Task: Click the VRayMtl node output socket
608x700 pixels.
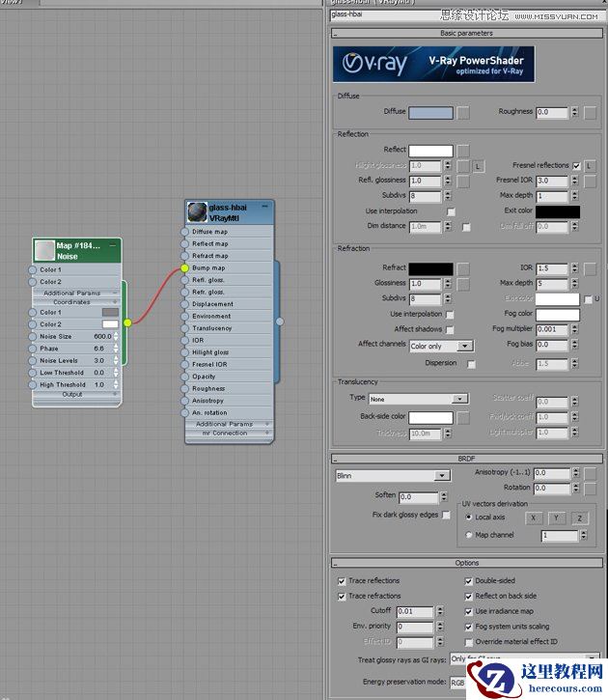Action: pos(280,322)
